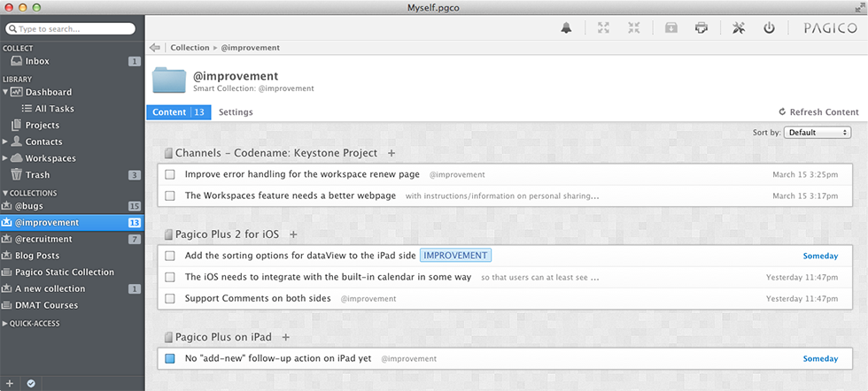Click the plus icon at sidebar bottom
The height and width of the screenshot is (391, 868).
pyautogui.click(x=10, y=383)
